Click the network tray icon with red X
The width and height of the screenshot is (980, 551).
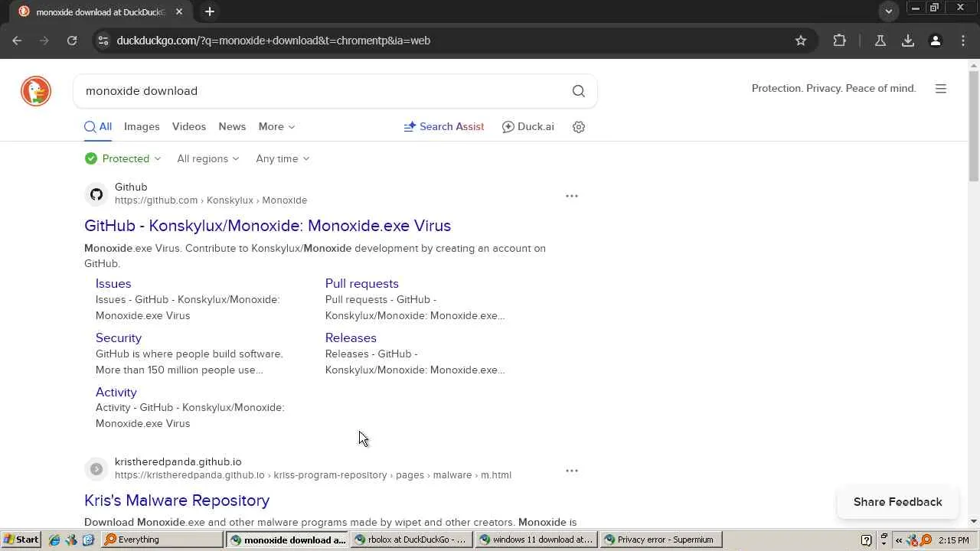tap(911, 540)
